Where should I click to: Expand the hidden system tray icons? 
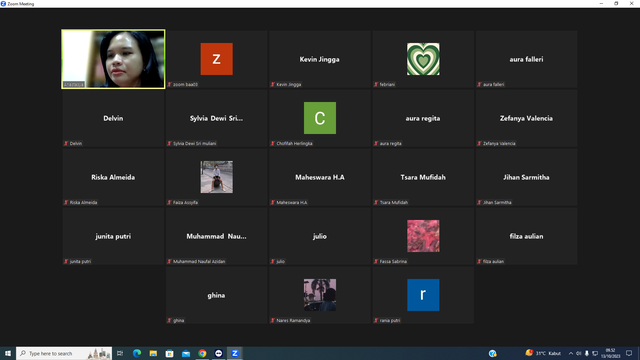[x=571, y=353]
